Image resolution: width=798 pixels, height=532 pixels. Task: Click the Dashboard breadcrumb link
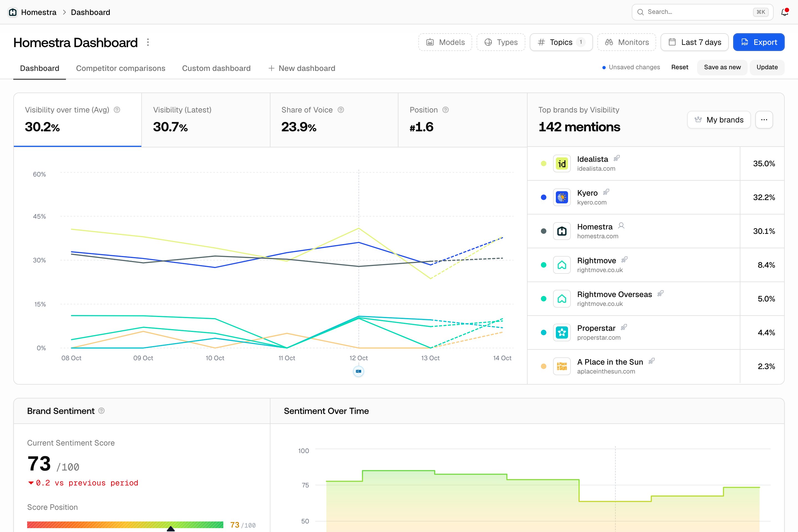point(91,12)
